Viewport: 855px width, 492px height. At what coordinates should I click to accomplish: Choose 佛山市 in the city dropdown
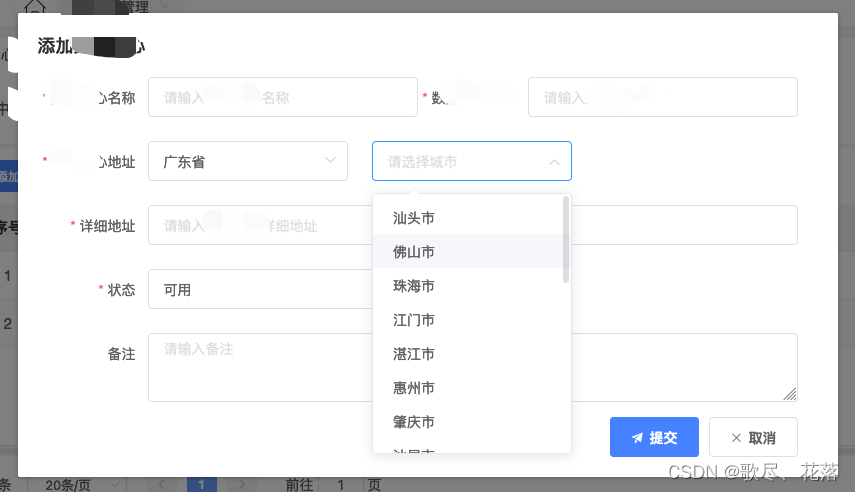pyautogui.click(x=472, y=251)
